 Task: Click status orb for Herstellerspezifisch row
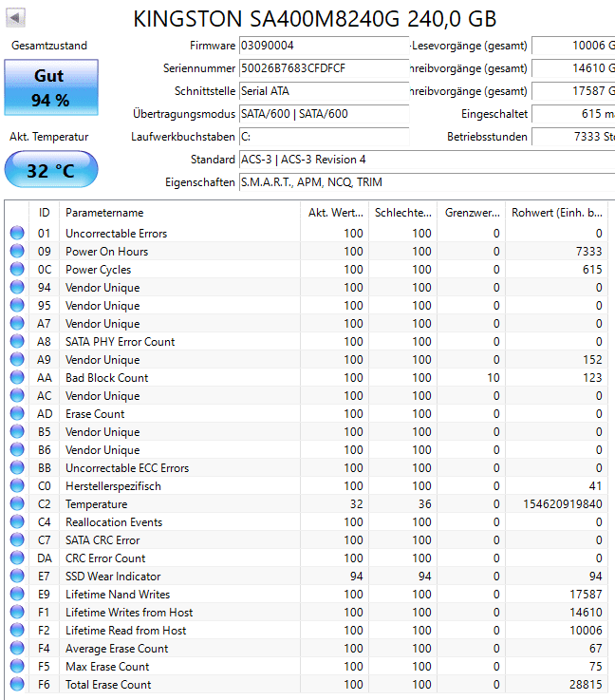coord(17,485)
